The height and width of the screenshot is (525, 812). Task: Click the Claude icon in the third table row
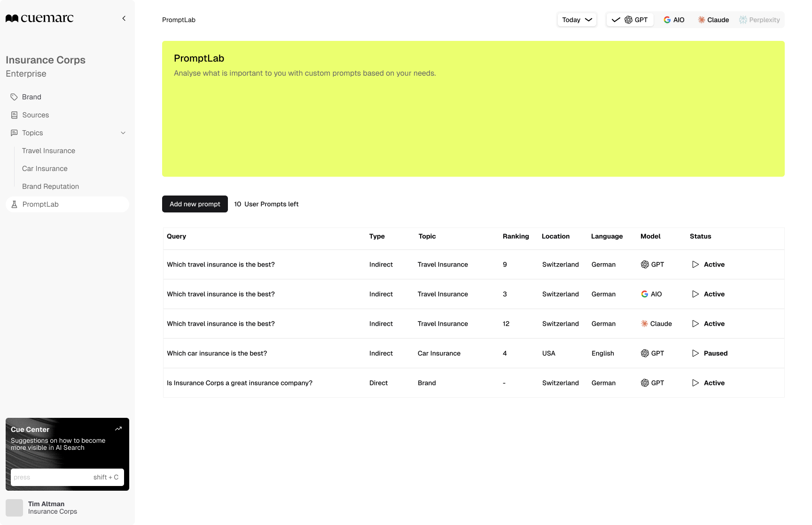(644, 323)
